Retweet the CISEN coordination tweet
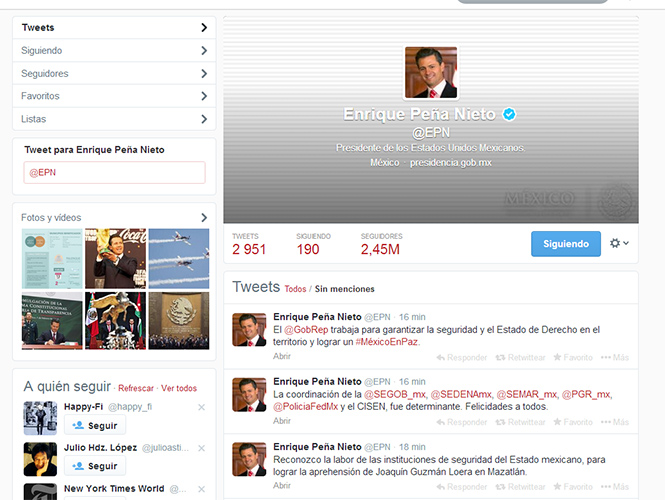 coord(520,422)
